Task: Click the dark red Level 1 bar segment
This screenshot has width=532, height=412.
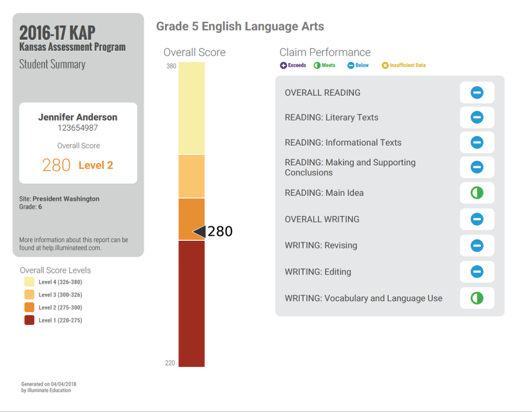Action: coord(192,304)
